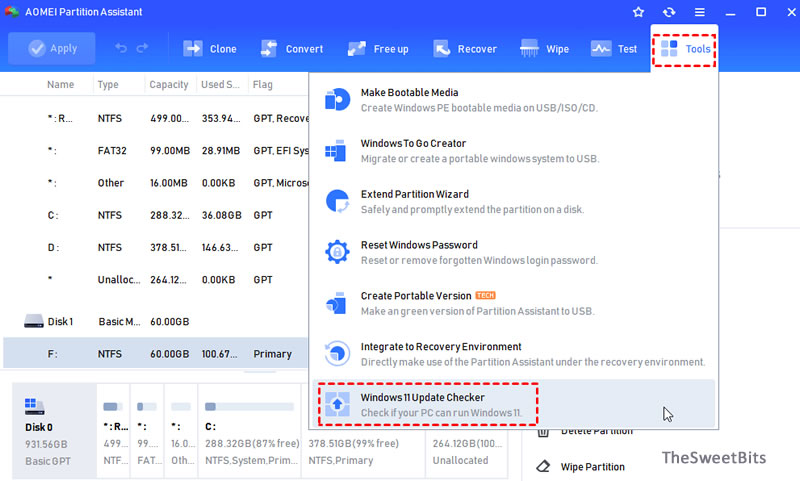Viewport: 800px width, 481px height.
Task: Click the Apply button
Action: (x=52, y=48)
